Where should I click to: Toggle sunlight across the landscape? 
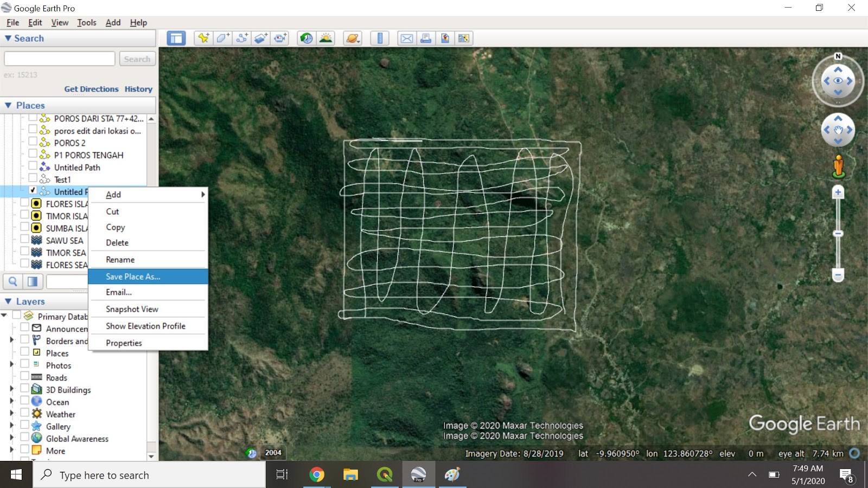coord(325,38)
